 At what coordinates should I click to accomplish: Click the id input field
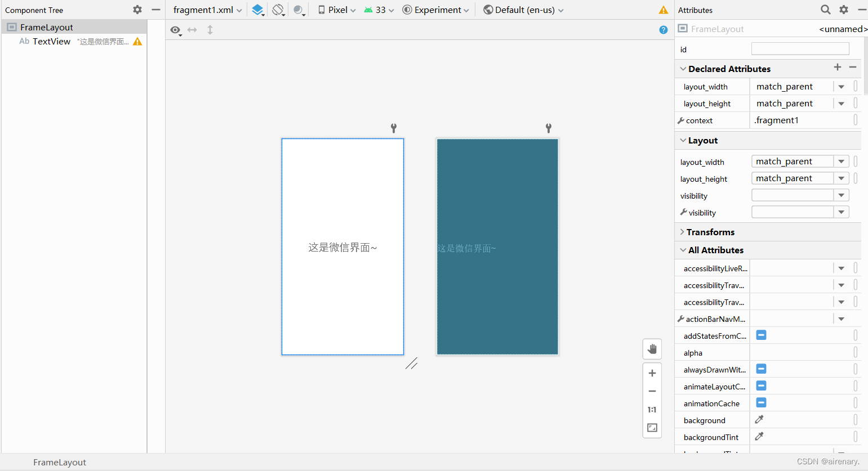800,49
